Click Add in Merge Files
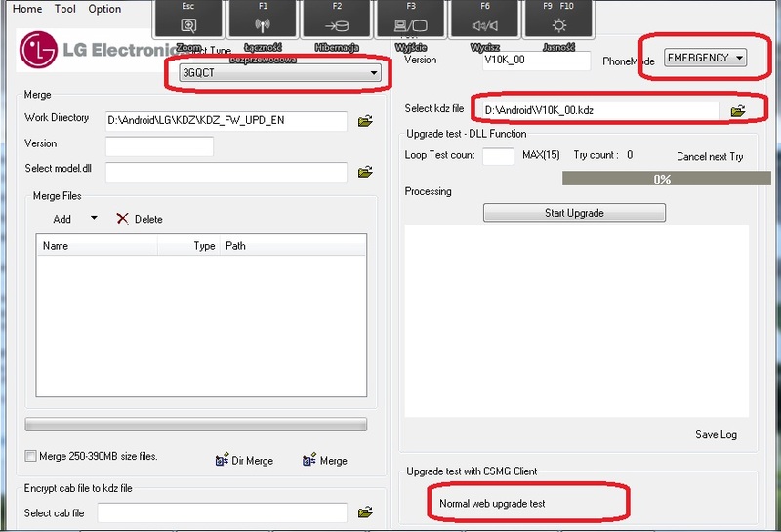Viewport: 781px width, 532px height. (62, 220)
